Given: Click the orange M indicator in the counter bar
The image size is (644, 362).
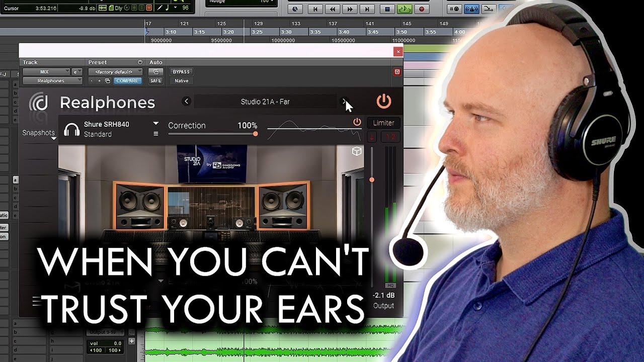Looking at the screenshot, I should tap(148, 8).
